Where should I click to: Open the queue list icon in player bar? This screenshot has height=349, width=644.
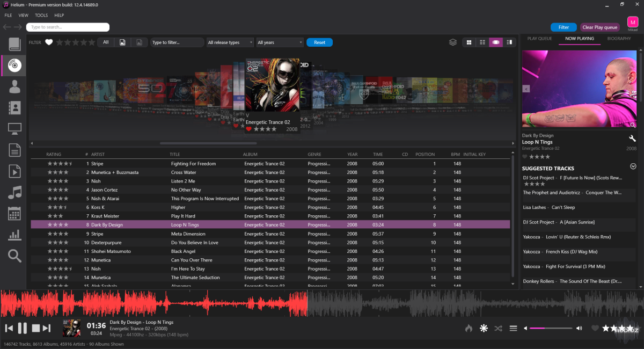coord(513,328)
